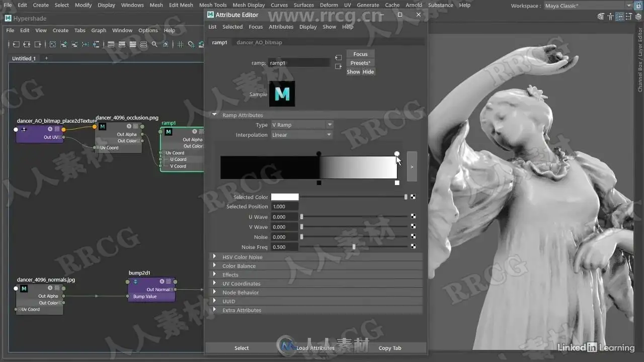Open the Interpolation dropdown
This screenshot has width=644, height=362.
coord(302,135)
